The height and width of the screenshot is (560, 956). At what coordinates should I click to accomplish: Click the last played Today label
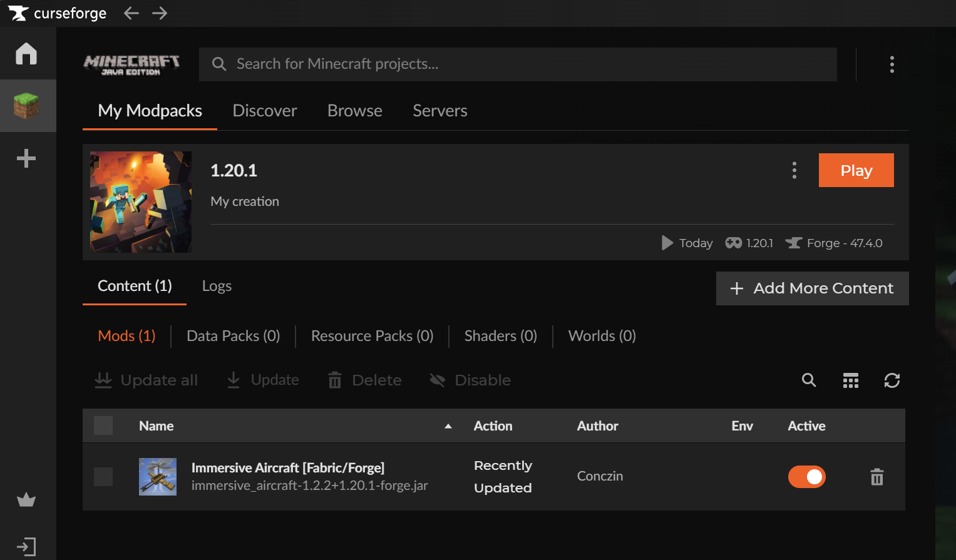click(687, 243)
